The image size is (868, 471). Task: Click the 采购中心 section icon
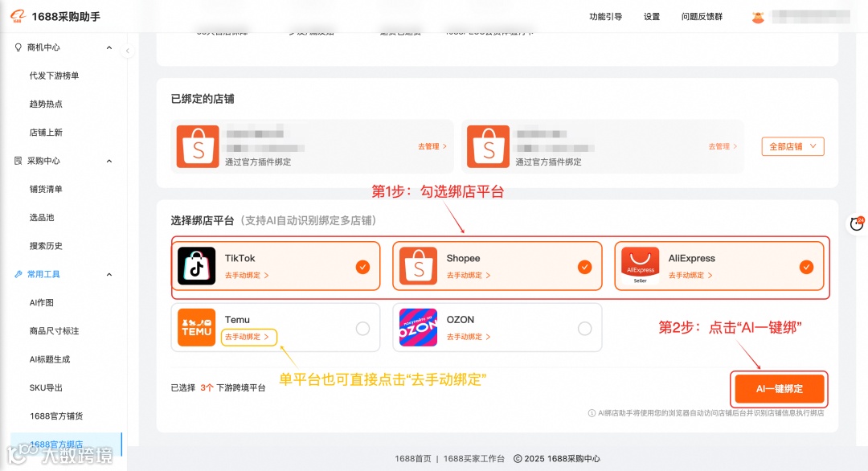[18, 161]
